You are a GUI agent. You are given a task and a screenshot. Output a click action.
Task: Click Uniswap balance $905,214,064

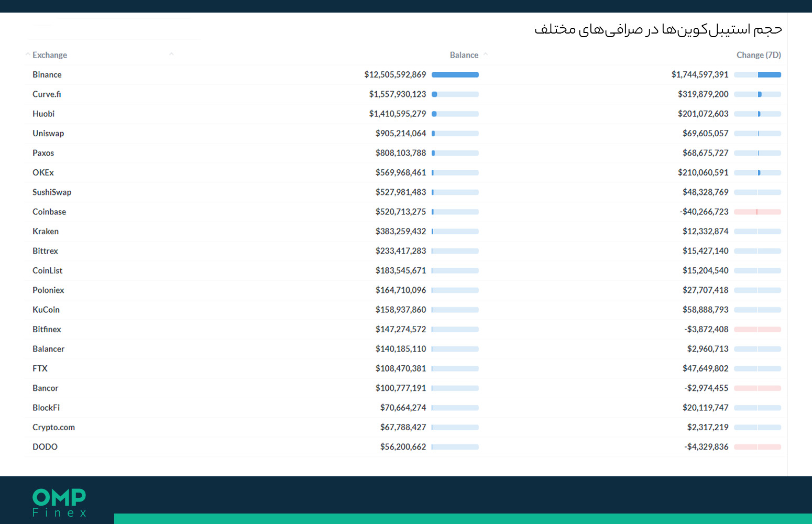pyautogui.click(x=401, y=134)
